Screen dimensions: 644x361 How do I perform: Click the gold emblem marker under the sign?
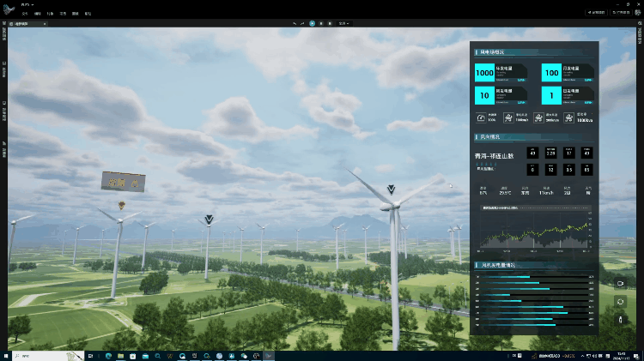point(123,205)
